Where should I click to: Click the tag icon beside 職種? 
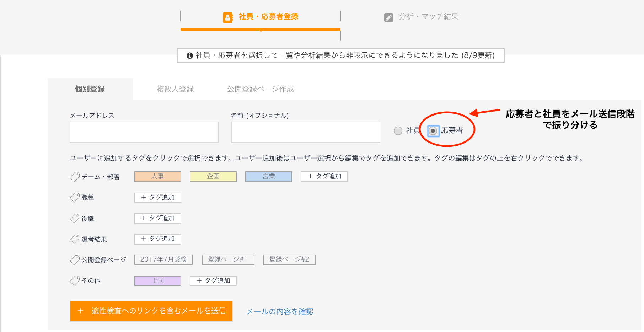[x=75, y=197]
